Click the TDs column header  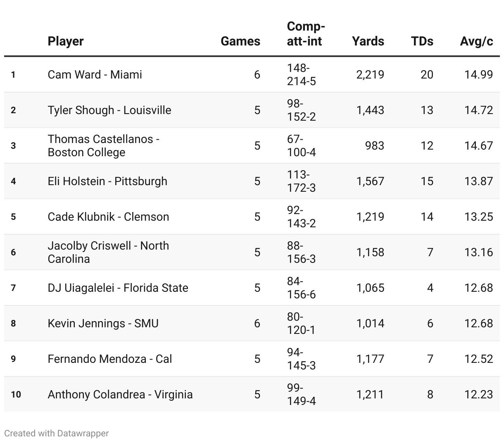pos(422,41)
